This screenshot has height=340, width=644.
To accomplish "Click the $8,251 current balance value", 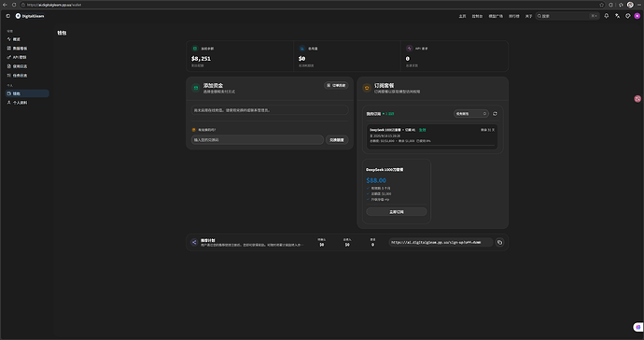I will point(201,59).
